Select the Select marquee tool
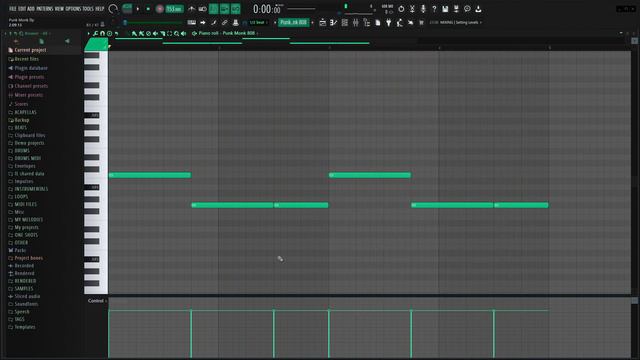This screenshot has height=360, width=640. 169,33
